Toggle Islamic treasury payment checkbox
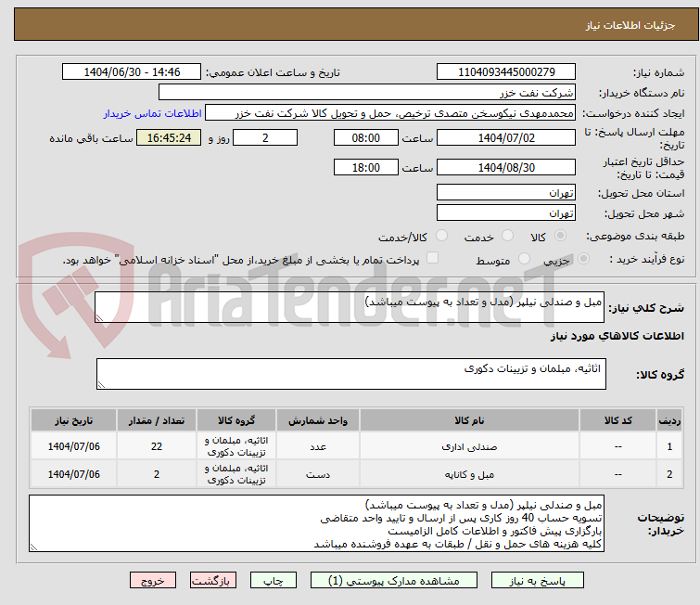This screenshot has height=605, width=700. point(432,258)
